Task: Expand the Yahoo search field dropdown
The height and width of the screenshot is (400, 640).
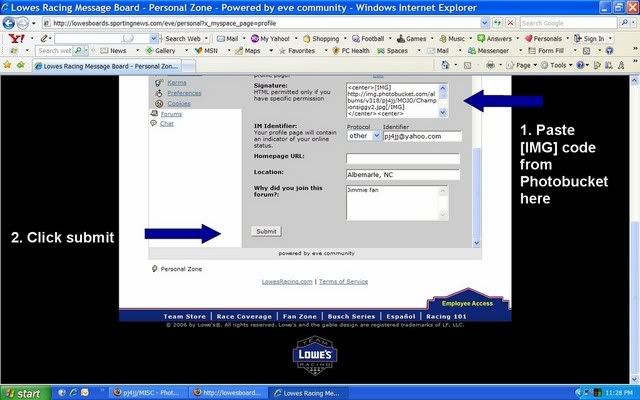Action: click(x=153, y=39)
